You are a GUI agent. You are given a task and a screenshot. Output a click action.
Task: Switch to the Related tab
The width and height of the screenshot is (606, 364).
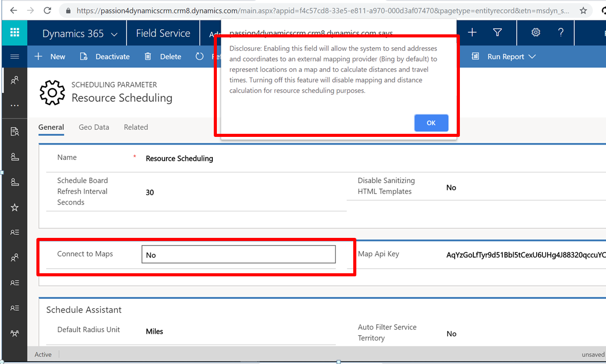click(x=136, y=127)
